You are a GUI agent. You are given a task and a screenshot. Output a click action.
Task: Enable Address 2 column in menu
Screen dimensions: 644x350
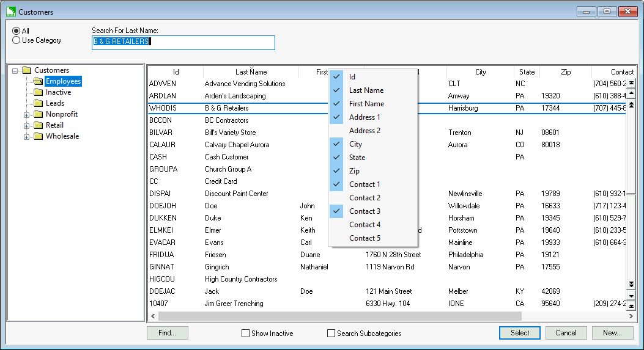365,131
